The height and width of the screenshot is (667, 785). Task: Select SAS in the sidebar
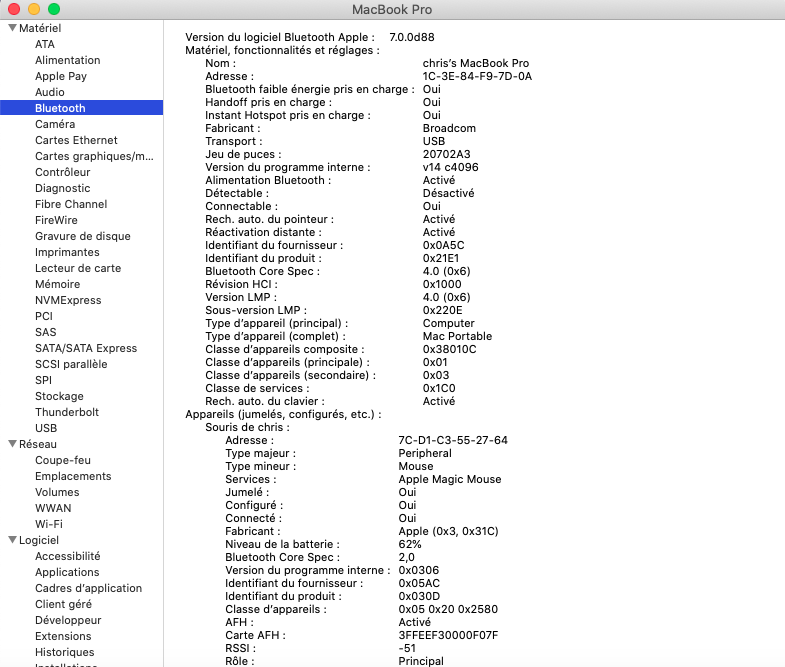coord(46,332)
